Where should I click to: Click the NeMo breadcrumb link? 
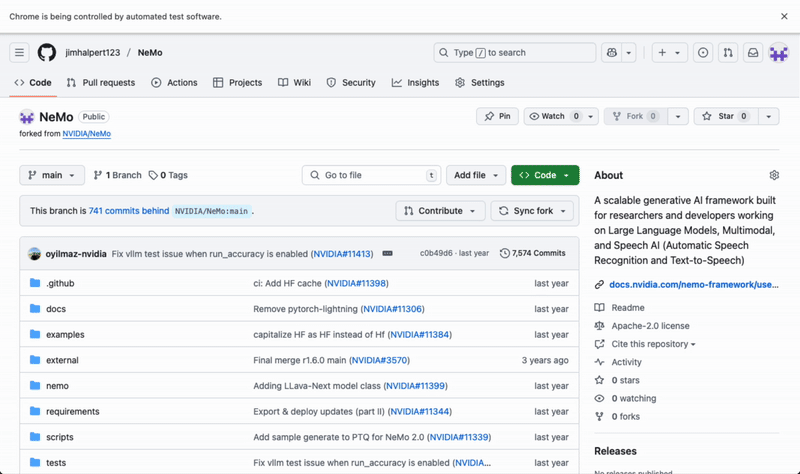point(150,53)
